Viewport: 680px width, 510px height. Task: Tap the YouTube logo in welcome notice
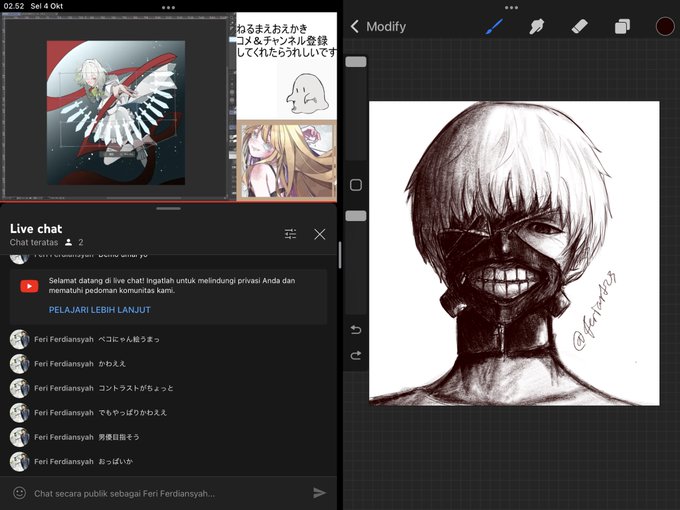(29, 286)
